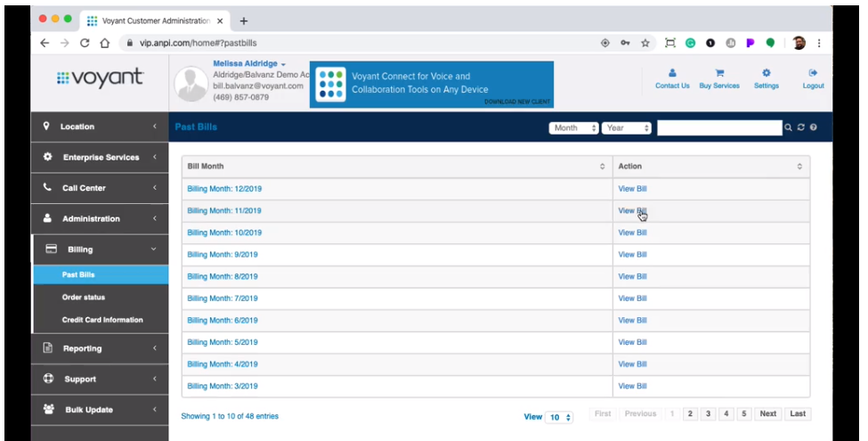This screenshot has width=868, height=441.
Task: Expand the Reporting sidebar section
Action: coord(99,348)
